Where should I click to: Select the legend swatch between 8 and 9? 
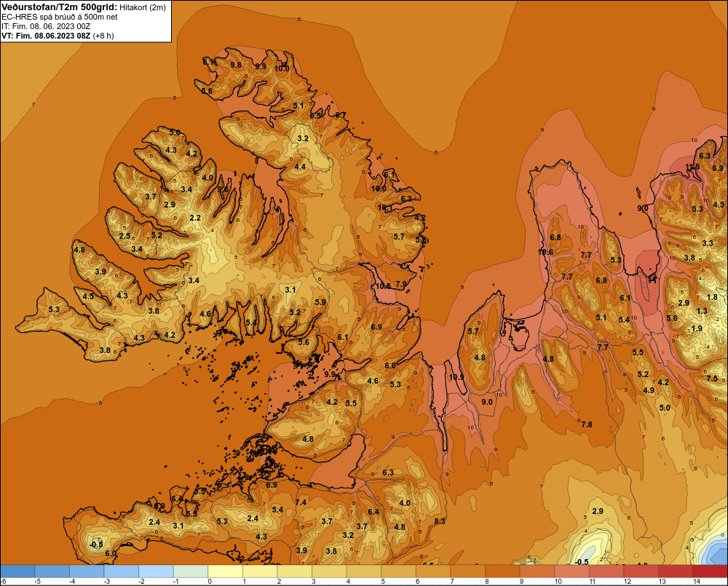502,571
